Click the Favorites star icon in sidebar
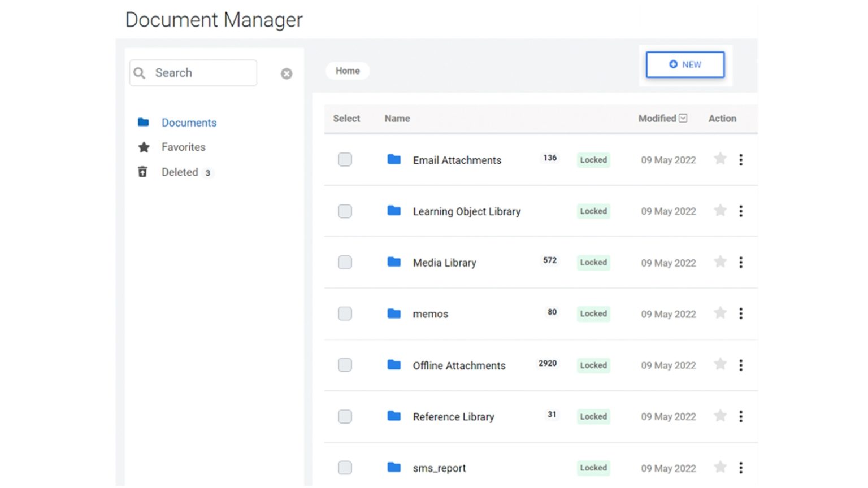Screen dimensions: 868x488 point(143,147)
